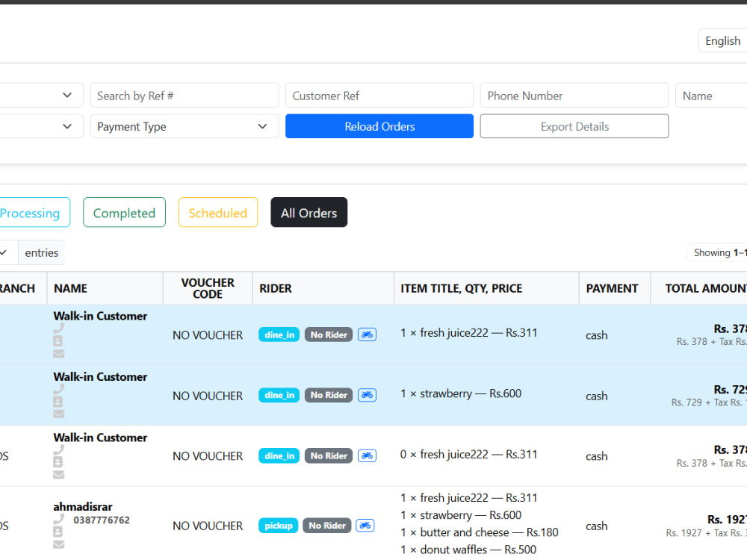Click motorbike icon in 0 × fresh juice222 row
The height and width of the screenshot is (560, 747).
point(367,455)
